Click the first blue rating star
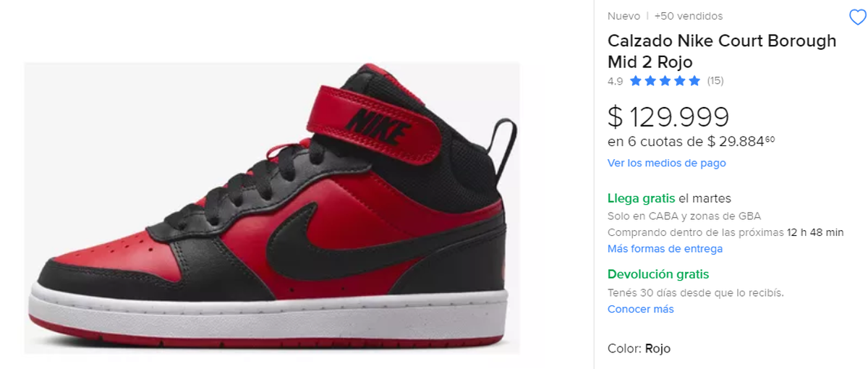 (x=636, y=81)
